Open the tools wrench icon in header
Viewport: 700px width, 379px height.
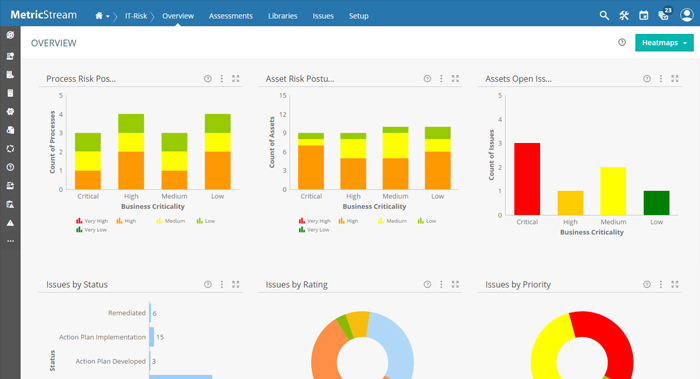pyautogui.click(x=624, y=16)
